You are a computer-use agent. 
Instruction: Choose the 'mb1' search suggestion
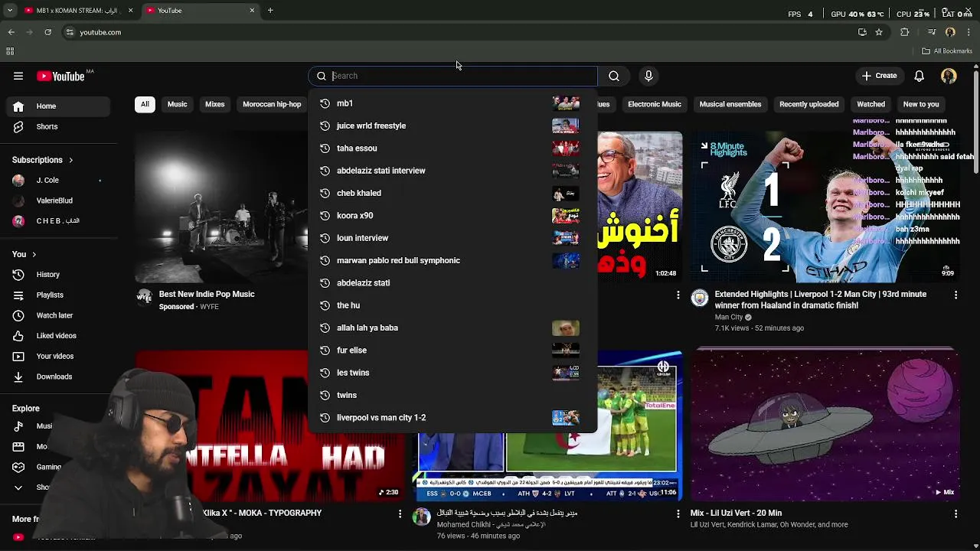tap(452, 103)
